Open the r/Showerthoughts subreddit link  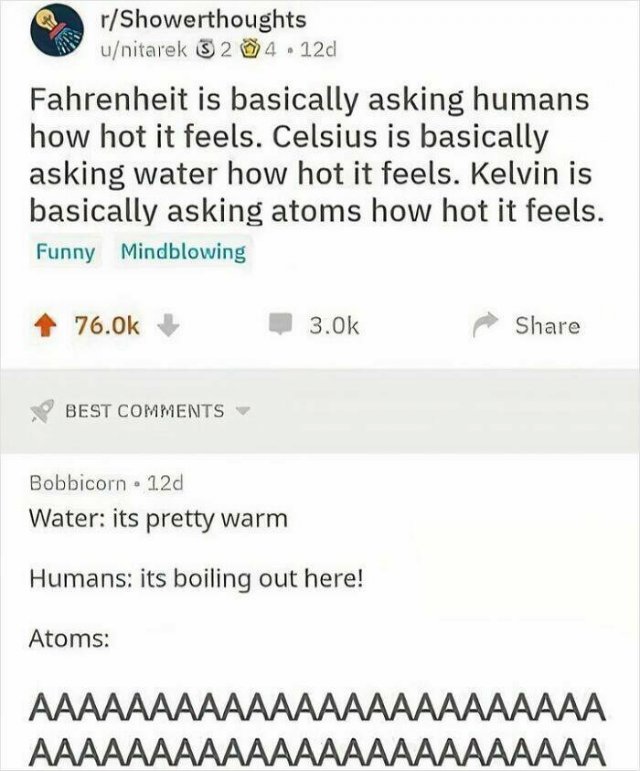[x=202, y=20]
